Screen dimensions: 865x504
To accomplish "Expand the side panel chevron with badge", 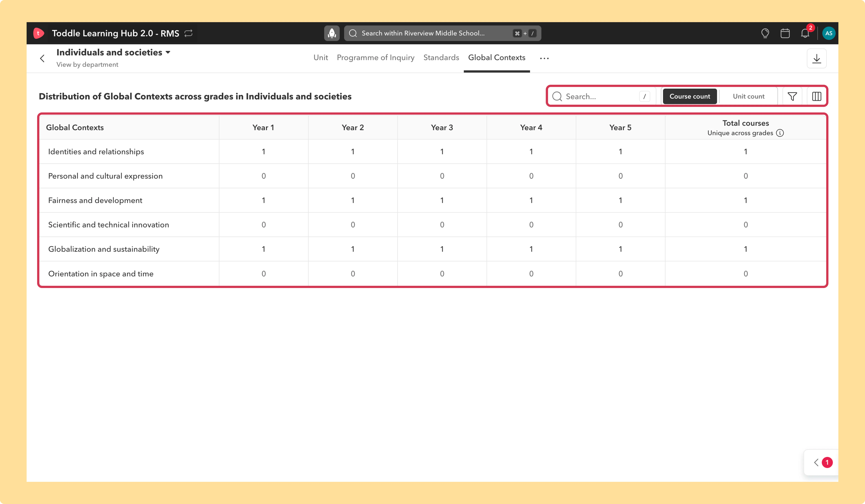I will click(x=816, y=462).
